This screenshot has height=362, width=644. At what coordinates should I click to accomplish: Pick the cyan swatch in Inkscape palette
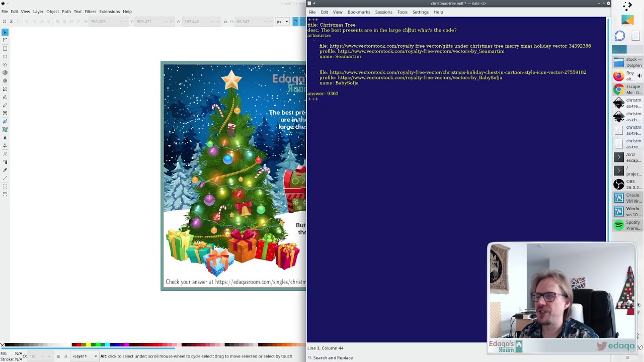[106, 345]
